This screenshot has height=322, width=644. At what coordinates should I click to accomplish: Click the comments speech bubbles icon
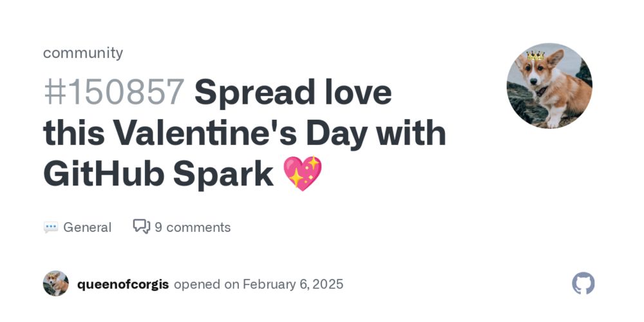142,227
